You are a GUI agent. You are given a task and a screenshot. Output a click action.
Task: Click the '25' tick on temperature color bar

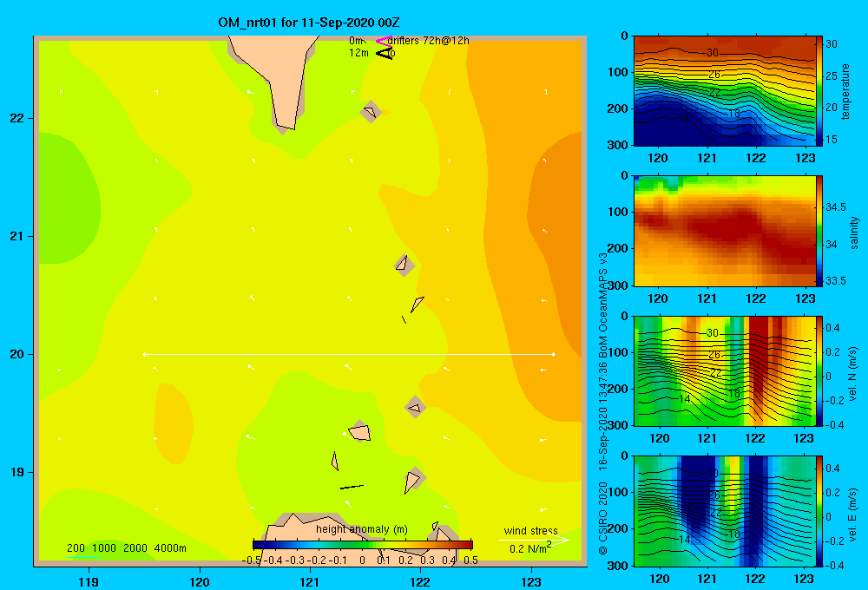(832, 75)
